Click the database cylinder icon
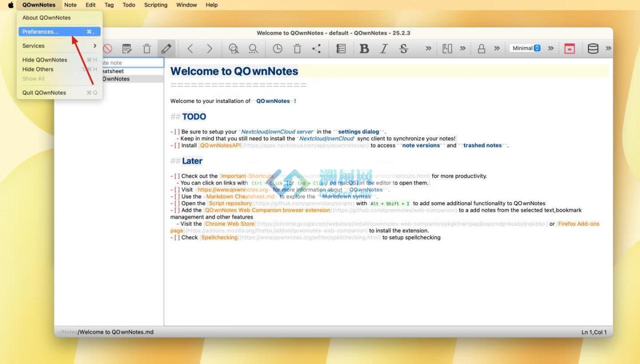The width and height of the screenshot is (640, 364). coord(593,48)
